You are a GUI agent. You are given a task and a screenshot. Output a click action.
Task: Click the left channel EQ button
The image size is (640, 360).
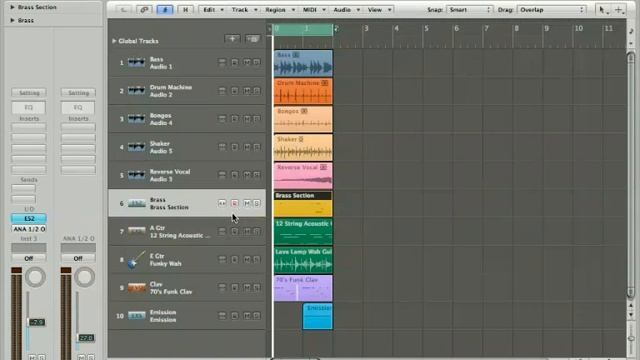[29, 107]
